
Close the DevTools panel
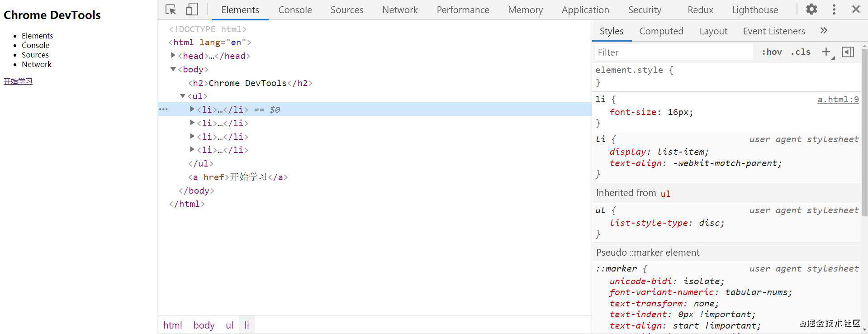pos(856,9)
